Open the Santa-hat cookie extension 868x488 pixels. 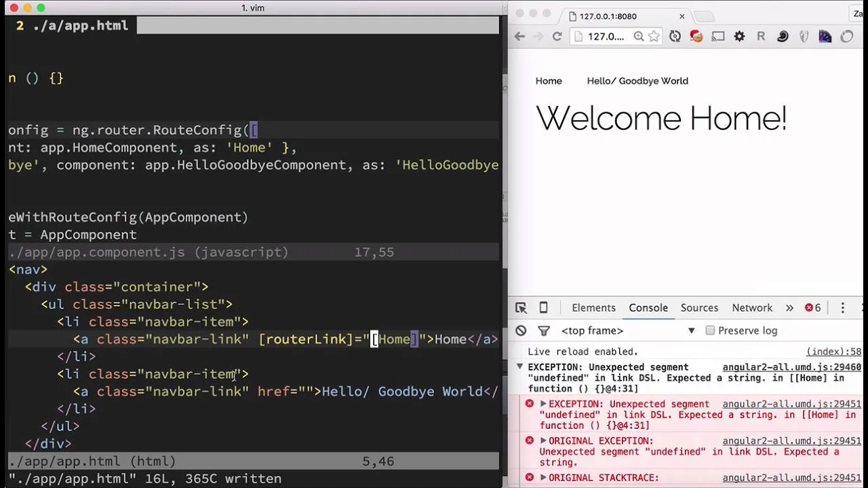pyautogui.click(x=696, y=37)
